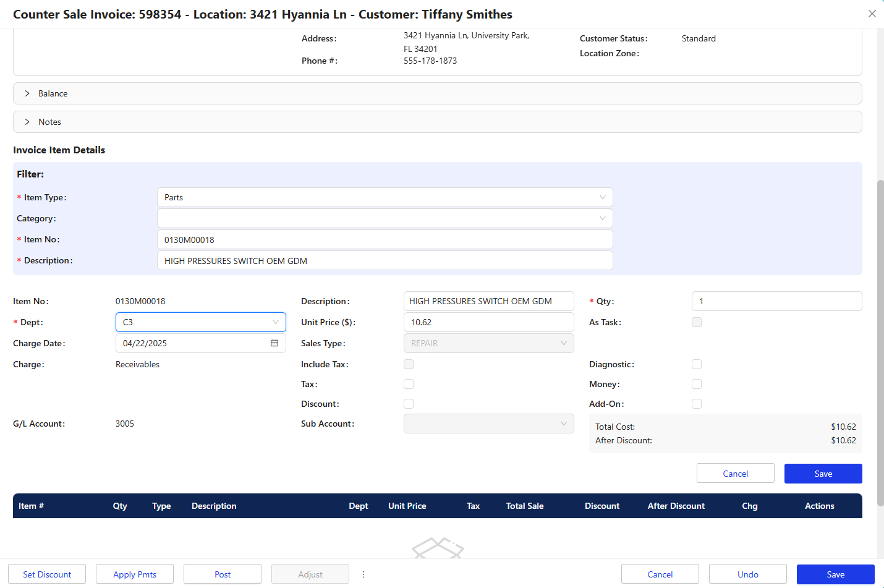Viewport: 884px width, 588px height.
Task: Click the table Discount column header
Action: pos(602,506)
